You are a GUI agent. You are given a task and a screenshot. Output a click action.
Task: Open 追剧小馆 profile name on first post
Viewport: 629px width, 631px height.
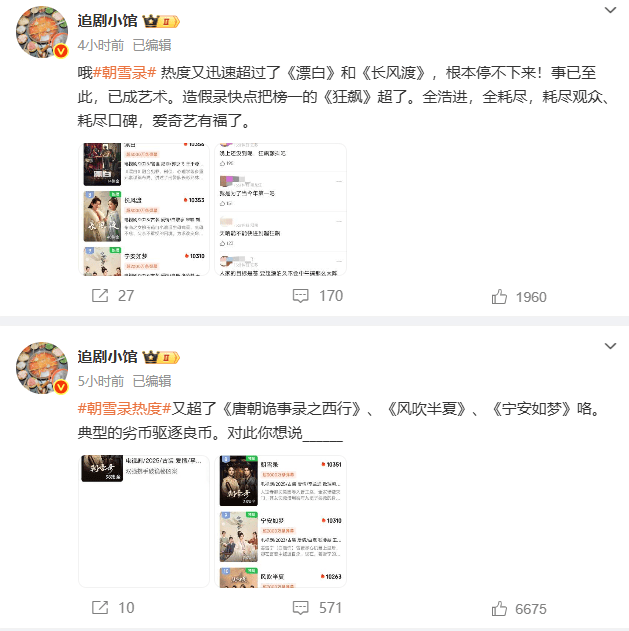coord(107,21)
